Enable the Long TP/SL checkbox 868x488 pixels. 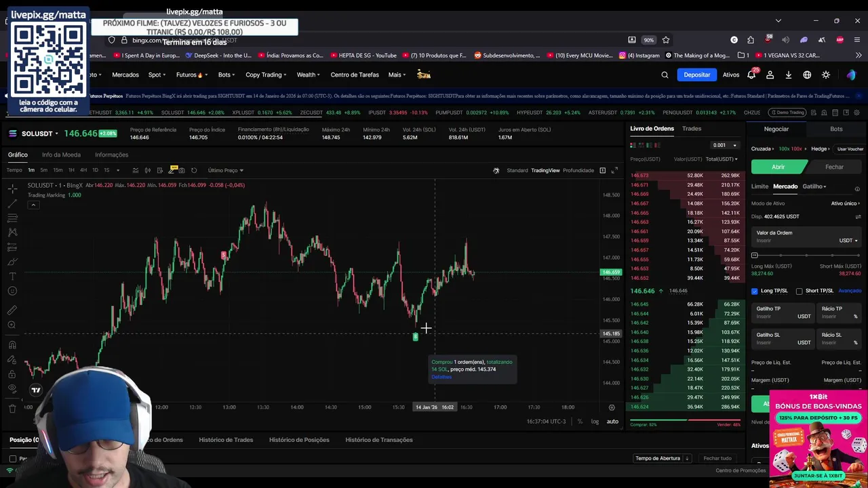pyautogui.click(x=755, y=291)
